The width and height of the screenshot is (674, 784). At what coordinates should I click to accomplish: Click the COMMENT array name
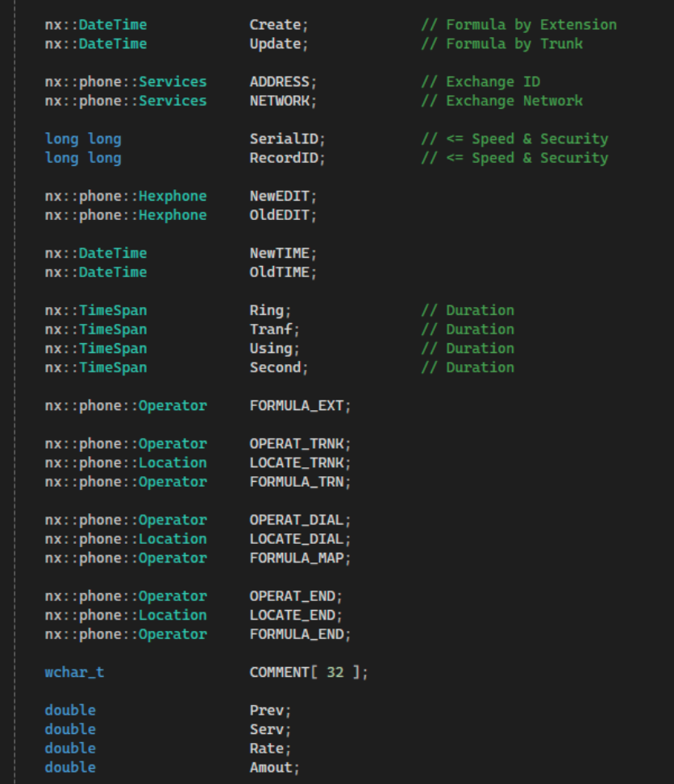279,672
